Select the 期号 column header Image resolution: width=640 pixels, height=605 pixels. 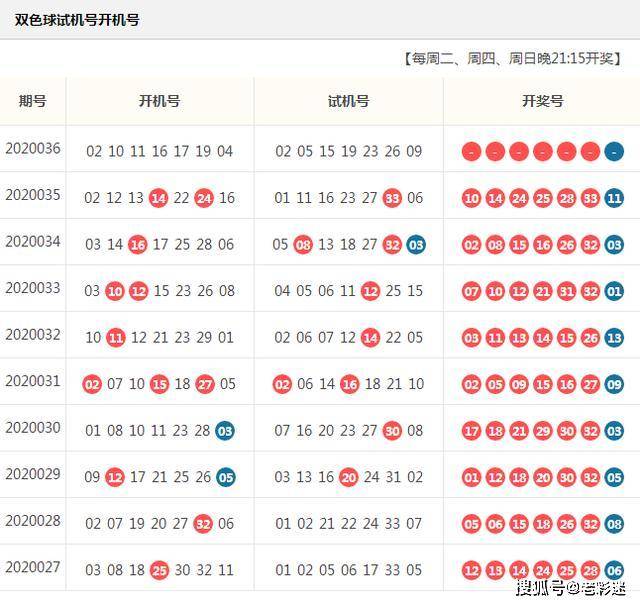tap(33, 101)
